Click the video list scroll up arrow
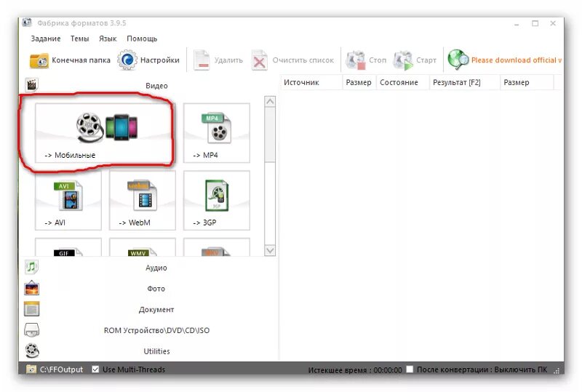Image resolution: width=582 pixels, height=392 pixels. click(x=270, y=101)
